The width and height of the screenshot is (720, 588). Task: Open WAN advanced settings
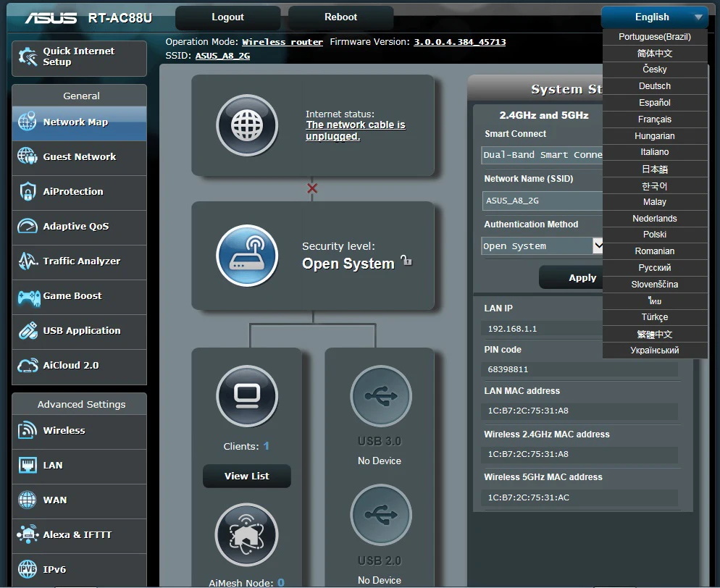click(x=79, y=501)
